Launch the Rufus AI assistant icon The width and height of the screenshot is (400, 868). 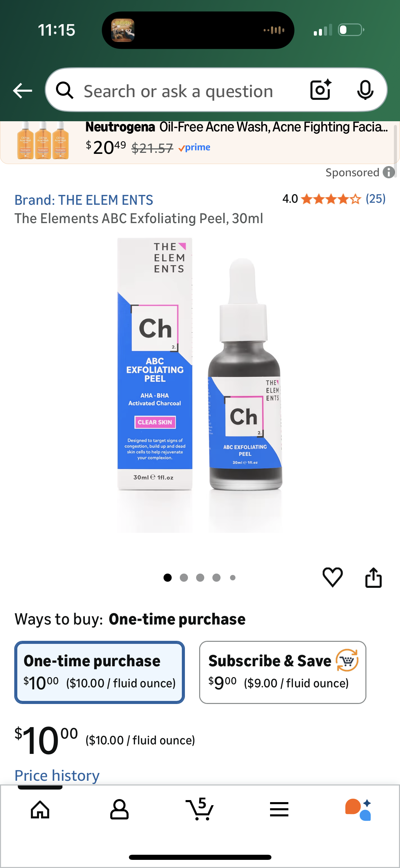pos(358,810)
